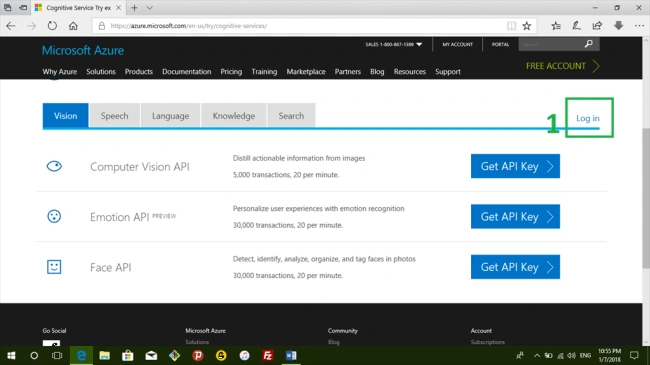The image size is (650, 365).
Task: Open the Documentation menu
Action: pos(187,72)
